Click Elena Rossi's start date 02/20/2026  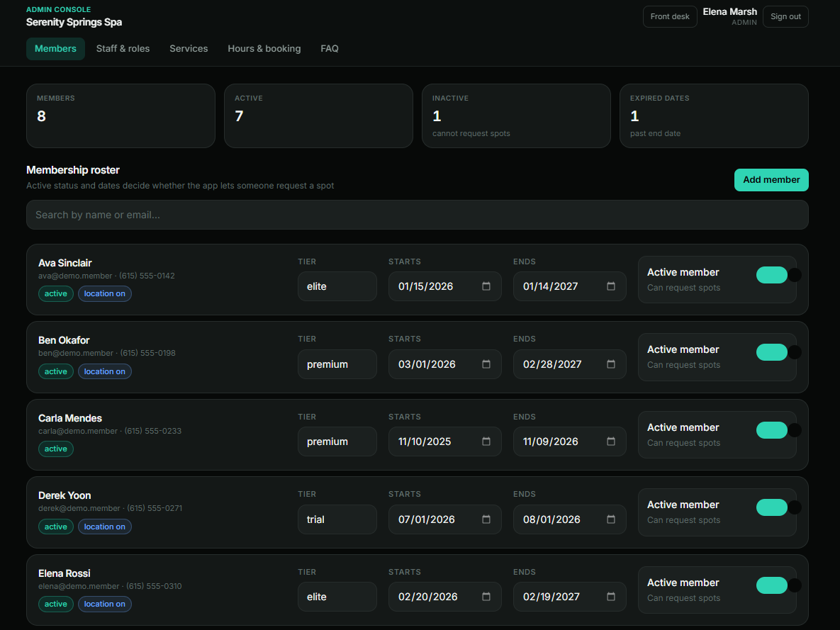427,597
